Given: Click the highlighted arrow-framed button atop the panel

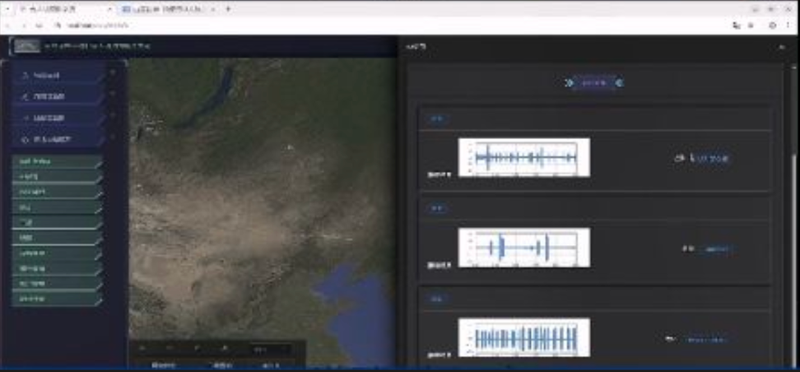Looking at the screenshot, I should tap(594, 83).
